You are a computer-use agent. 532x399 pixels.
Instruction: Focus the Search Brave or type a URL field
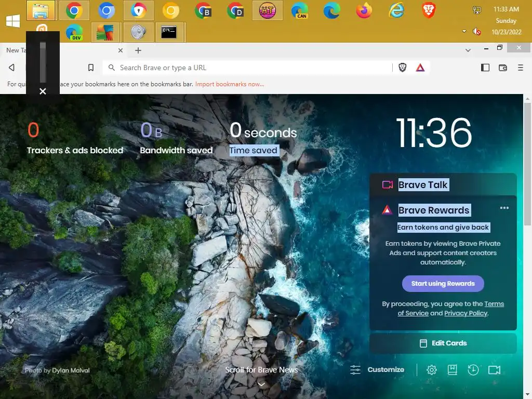tap(248, 68)
